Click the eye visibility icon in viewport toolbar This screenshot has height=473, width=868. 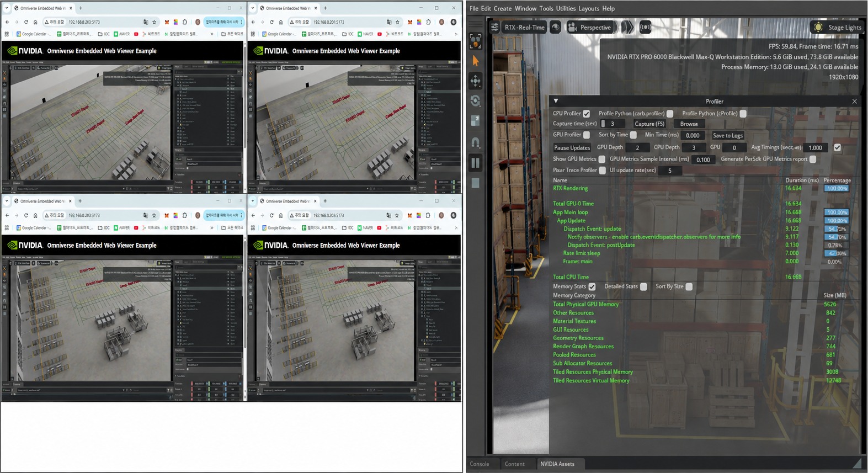(556, 27)
